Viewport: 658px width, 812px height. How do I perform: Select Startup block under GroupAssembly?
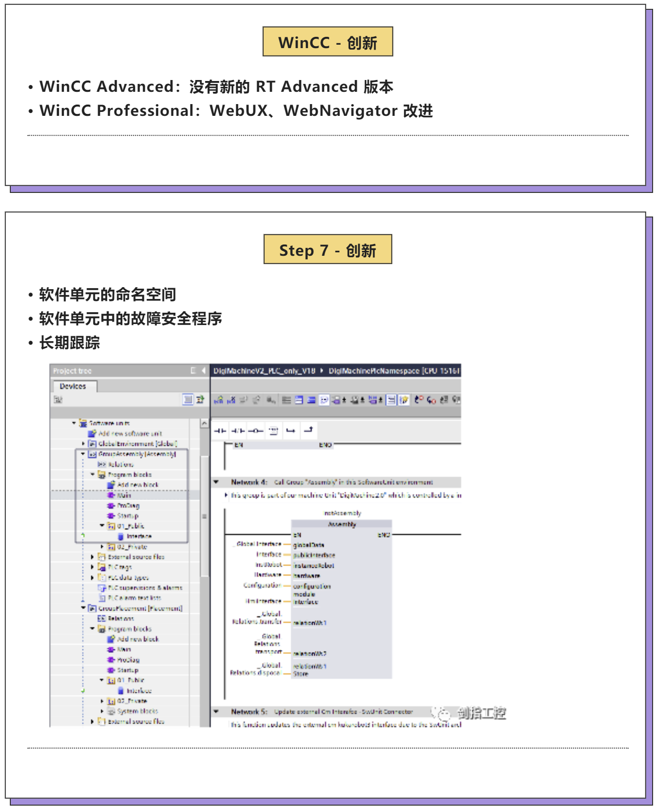(123, 515)
